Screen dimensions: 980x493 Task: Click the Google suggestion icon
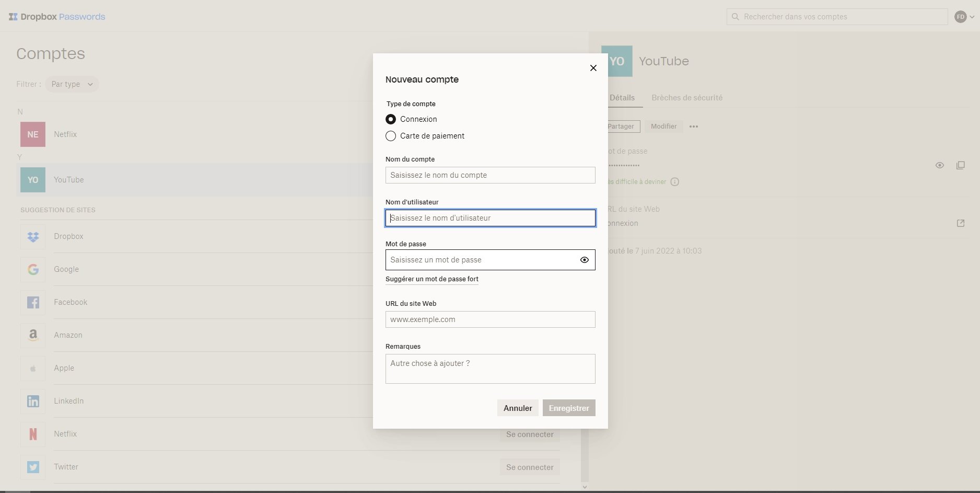[33, 269]
